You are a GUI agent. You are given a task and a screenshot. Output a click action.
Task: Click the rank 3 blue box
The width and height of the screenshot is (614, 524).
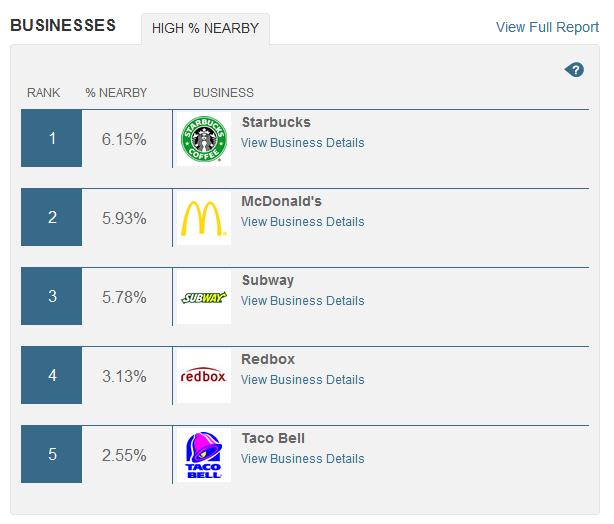pyautogui.click(x=52, y=297)
